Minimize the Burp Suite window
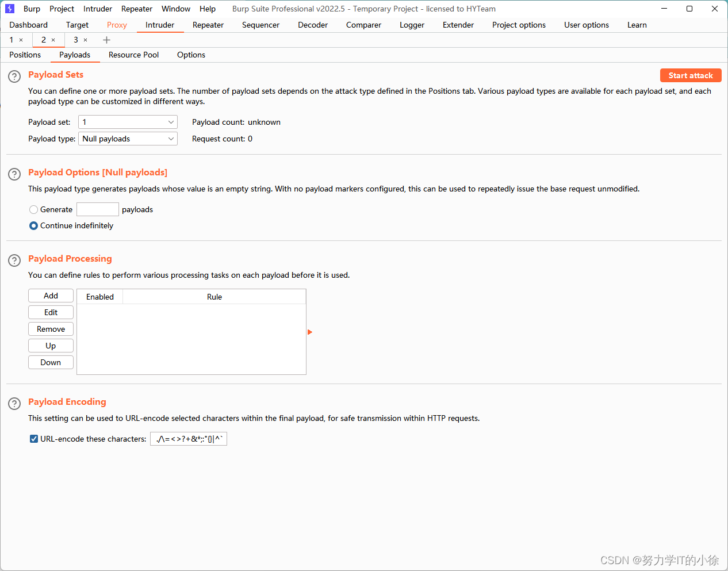This screenshot has width=728, height=571. 664,9
